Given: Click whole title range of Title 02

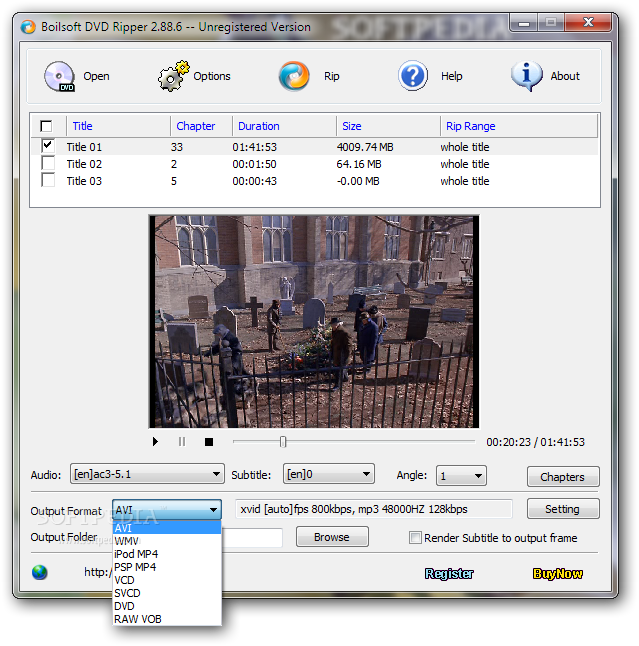Looking at the screenshot, I should coord(465,164).
